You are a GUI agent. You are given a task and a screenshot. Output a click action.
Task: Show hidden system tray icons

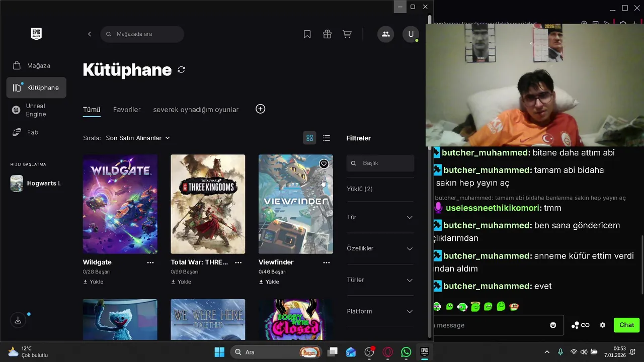tap(547, 352)
